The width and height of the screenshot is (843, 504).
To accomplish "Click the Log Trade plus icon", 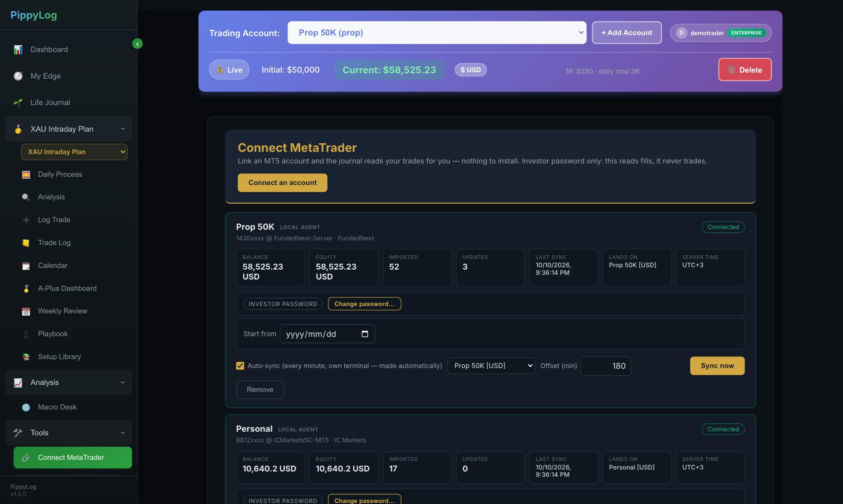I will (x=26, y=220).
